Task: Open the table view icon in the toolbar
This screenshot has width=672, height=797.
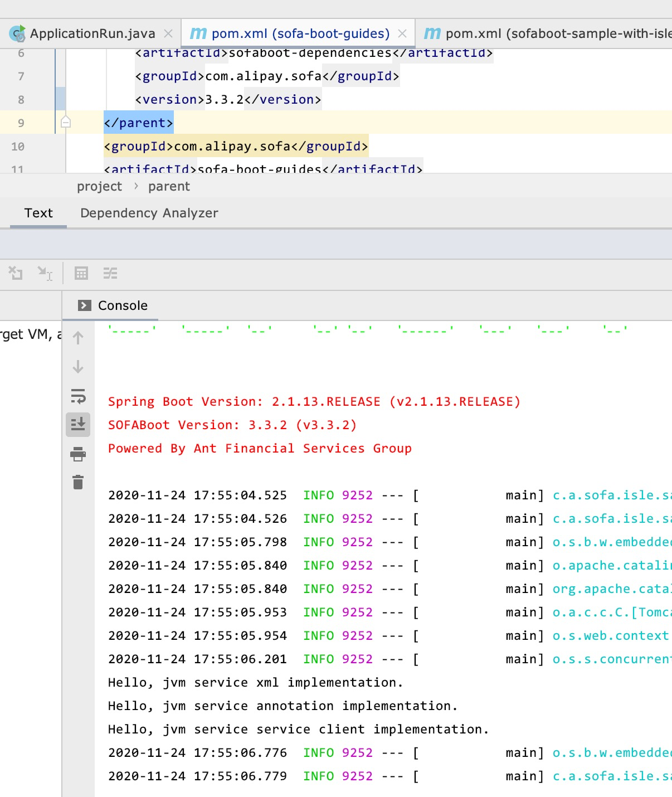Action: point(82,273)
